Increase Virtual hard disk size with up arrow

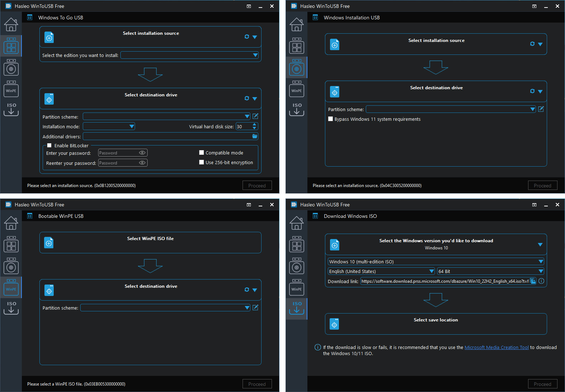pos(254,124)
